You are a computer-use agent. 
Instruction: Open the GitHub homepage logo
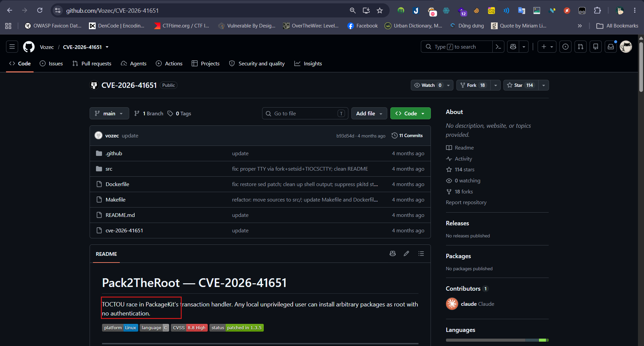click(x=29, y=47)
